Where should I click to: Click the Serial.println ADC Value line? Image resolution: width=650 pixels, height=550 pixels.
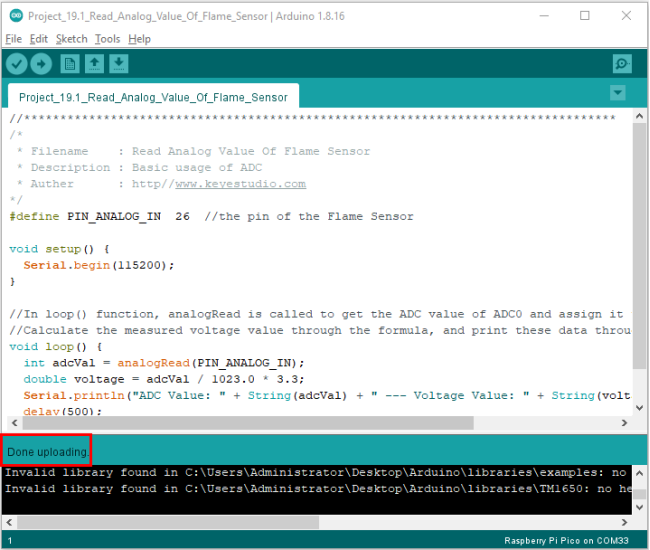click(x=327, y=395)
